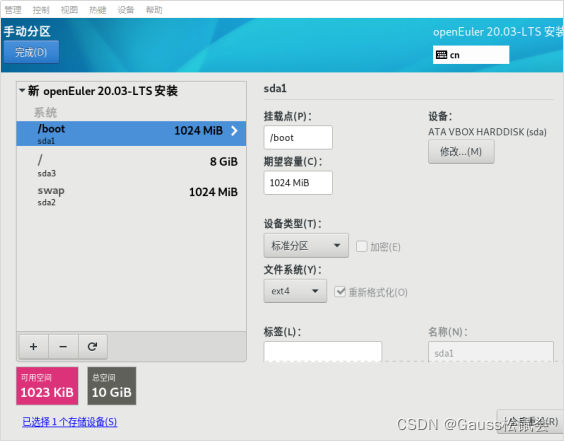Screen dimensions: 565x442
Task: Open the 视图 menu
Action: [x=69, y=10]
